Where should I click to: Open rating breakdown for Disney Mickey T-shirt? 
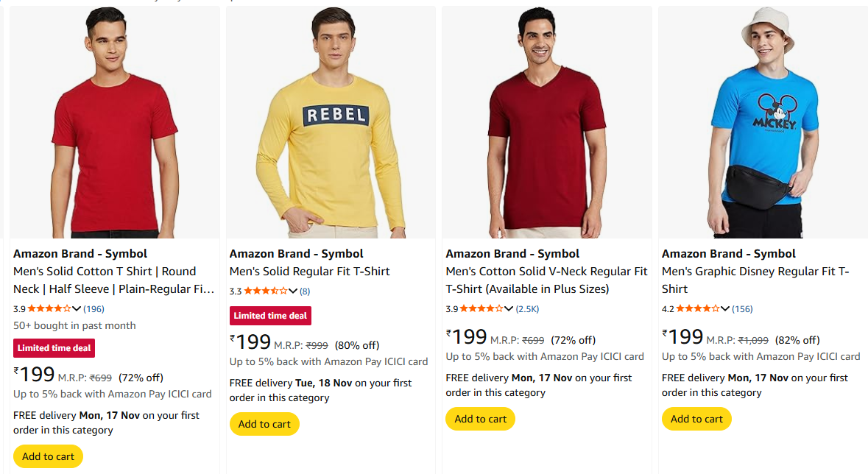click(x=725, y=309)
